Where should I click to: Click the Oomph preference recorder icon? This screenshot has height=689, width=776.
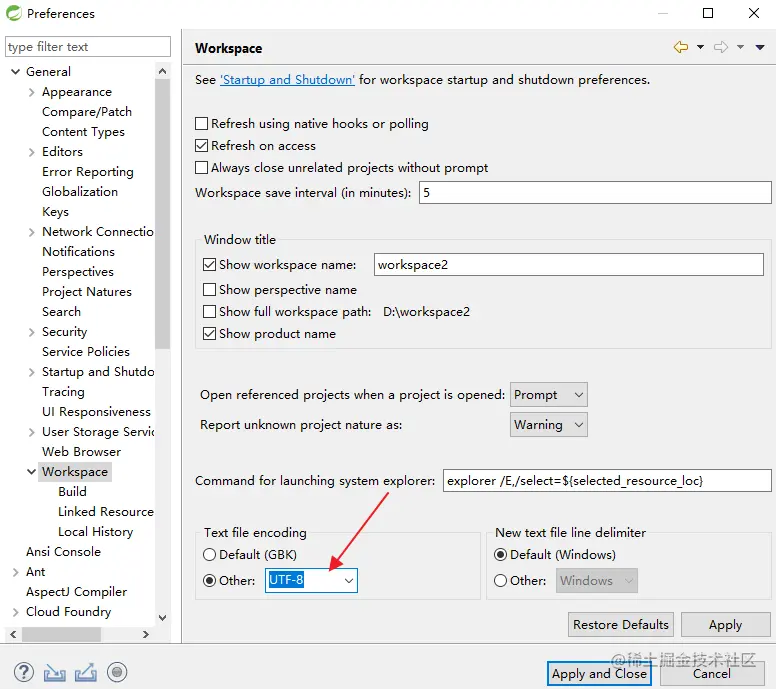(117, 672)
